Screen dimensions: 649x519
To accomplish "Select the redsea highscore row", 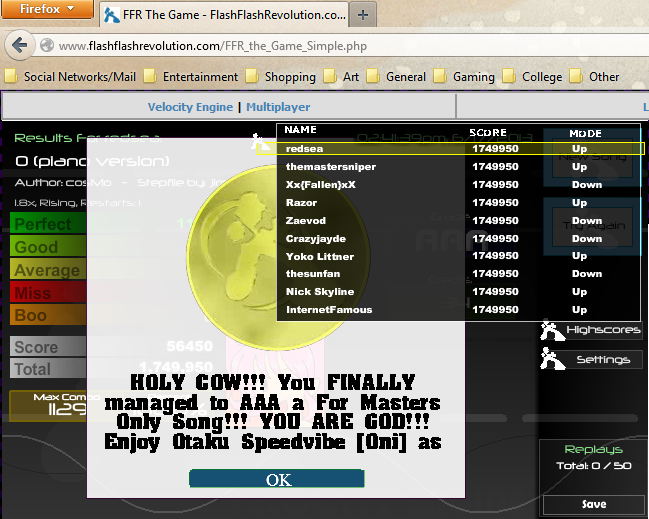I will 451,149.
